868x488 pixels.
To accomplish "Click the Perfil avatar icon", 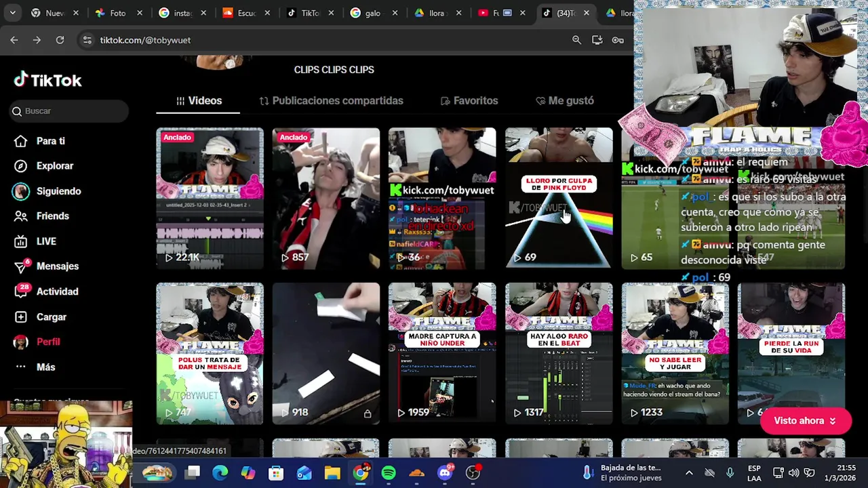I will tap(21, 342).
